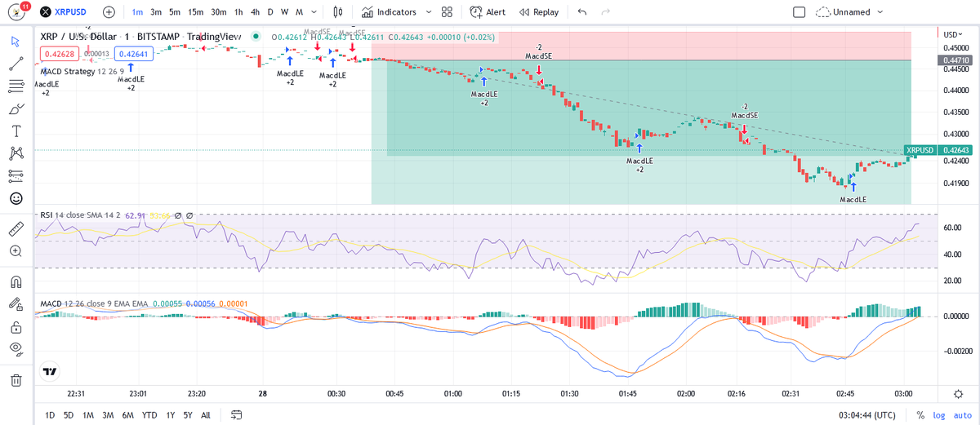Toggle lock all drawings padlock

pos(16,327)
